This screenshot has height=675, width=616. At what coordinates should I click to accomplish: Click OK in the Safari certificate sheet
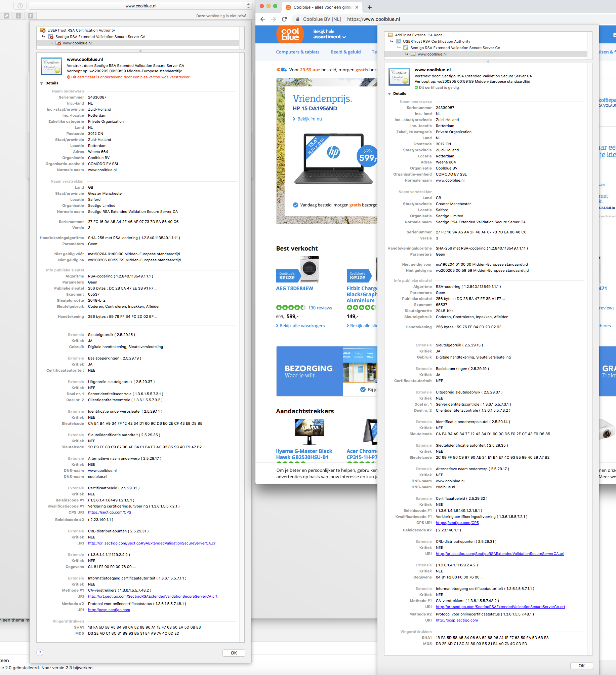point(234,653)
